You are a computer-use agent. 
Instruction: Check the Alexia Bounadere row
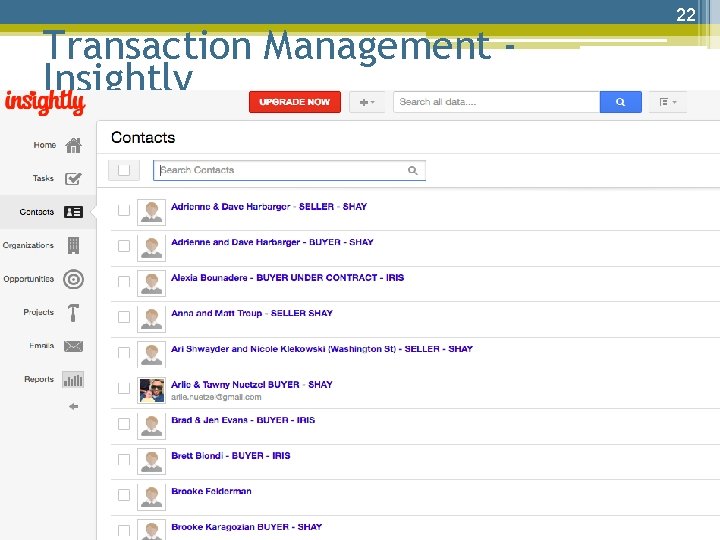pyautogui.click(x=124, y=281)
